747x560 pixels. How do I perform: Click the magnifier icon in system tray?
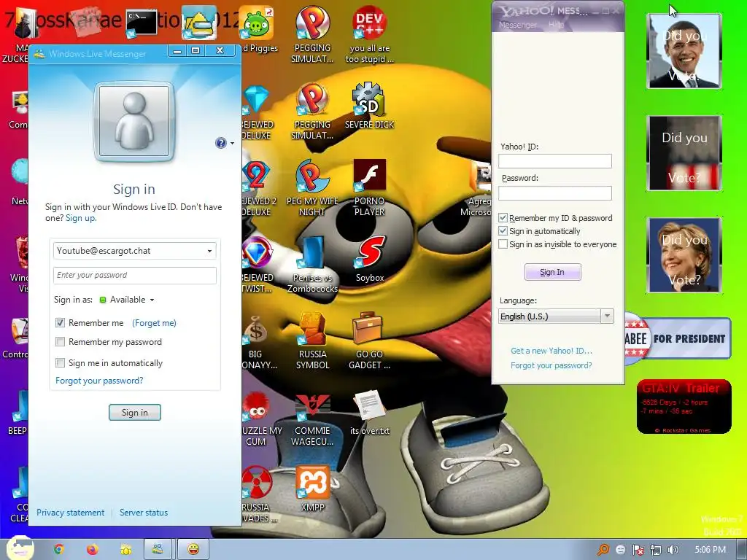point(603,550)
